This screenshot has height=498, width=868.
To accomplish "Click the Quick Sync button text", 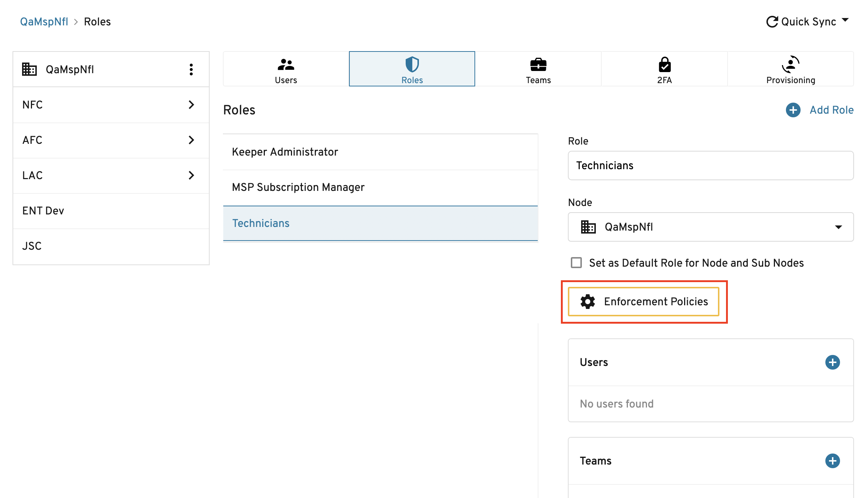I will [x=808, y=22].
